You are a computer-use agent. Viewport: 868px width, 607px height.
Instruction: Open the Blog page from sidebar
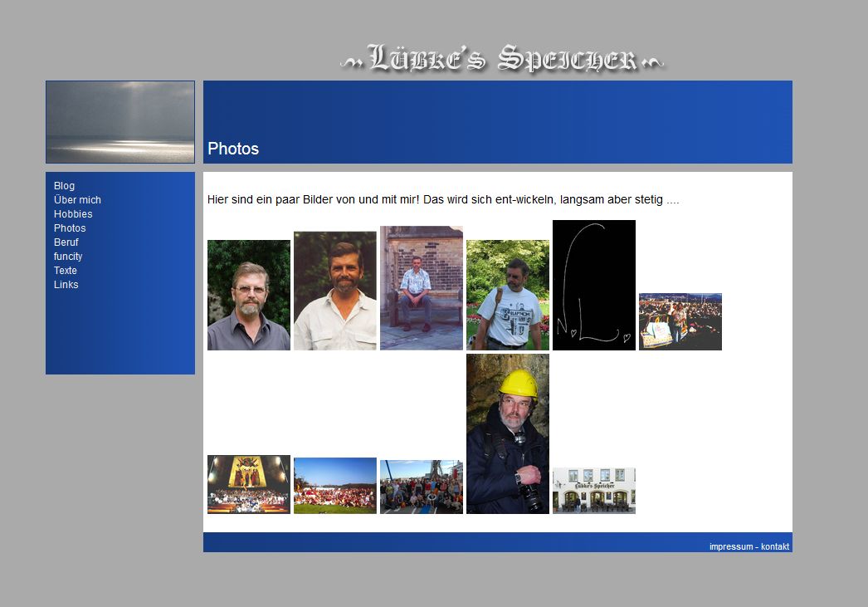[x=64, y=186]
